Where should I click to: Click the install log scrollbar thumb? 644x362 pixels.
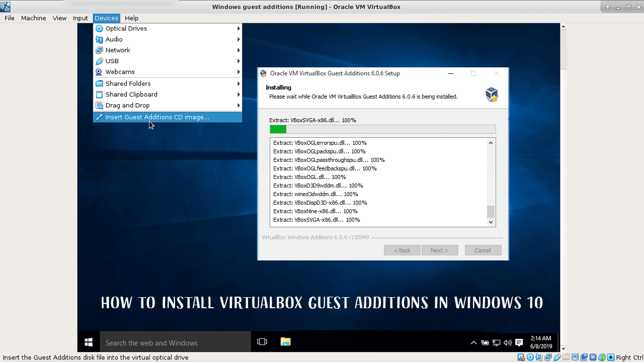coord(491,211)
